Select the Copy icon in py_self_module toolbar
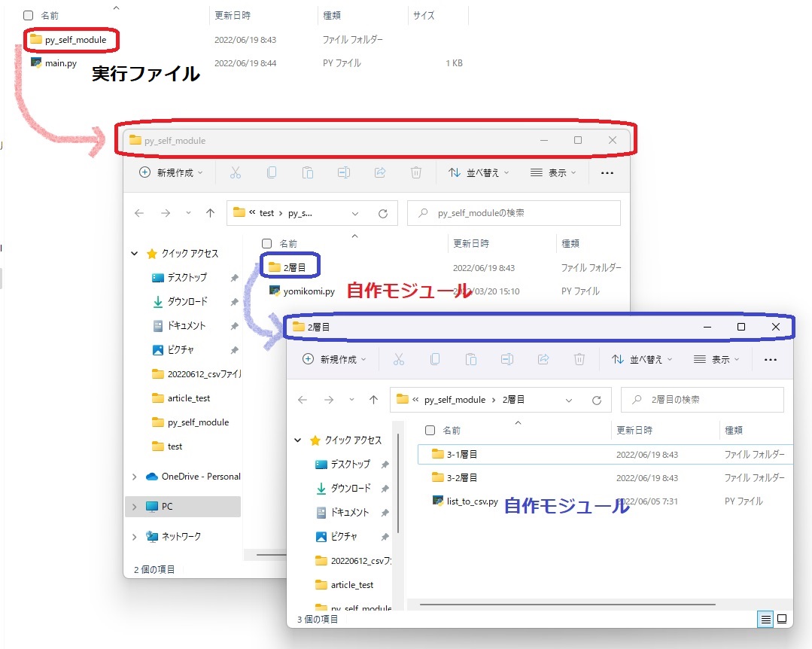Image resolution: width=812 pixels, height=649 pixels. (x=272, y=172)
